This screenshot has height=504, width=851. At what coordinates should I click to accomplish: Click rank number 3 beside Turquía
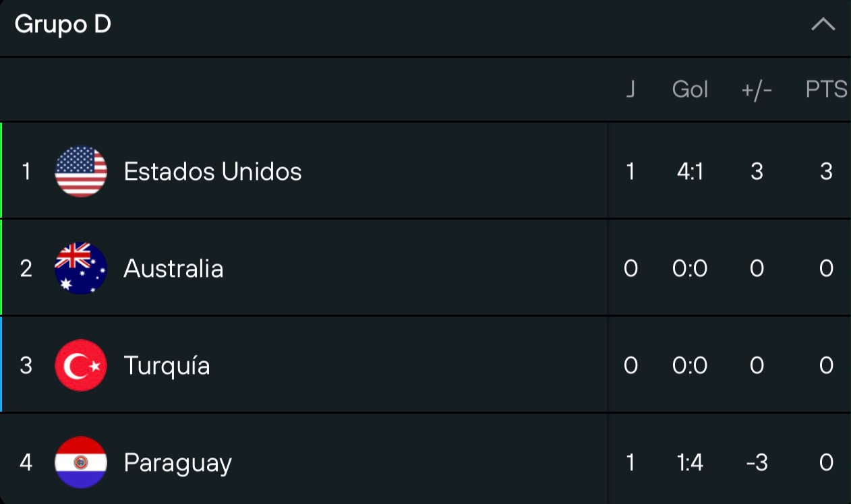click(26, 365)
